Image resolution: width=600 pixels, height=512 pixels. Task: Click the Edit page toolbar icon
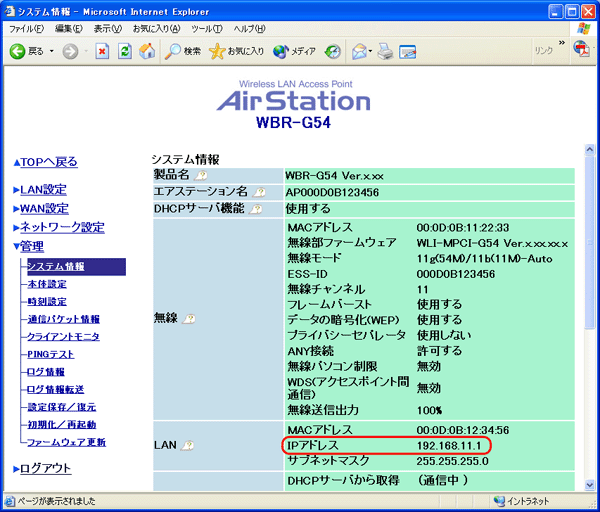click(408, 51)
